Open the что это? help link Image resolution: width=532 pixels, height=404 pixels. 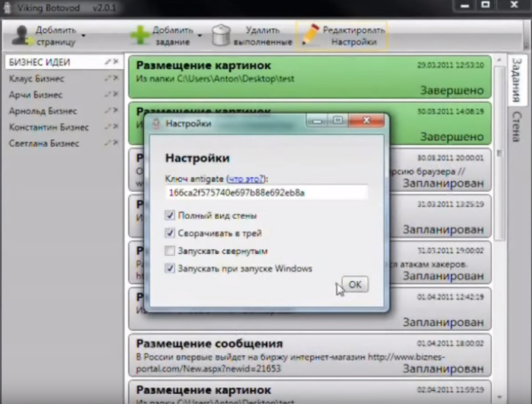245,179
